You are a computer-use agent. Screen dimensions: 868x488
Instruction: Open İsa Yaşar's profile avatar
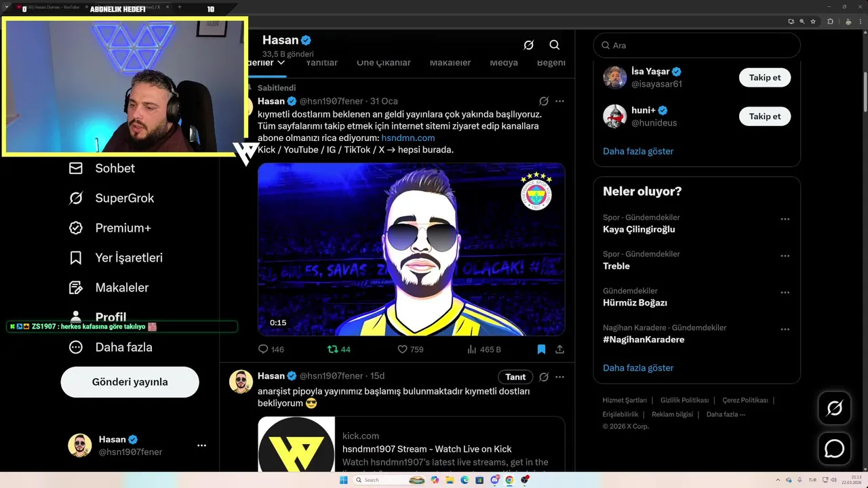click(614, 77)
